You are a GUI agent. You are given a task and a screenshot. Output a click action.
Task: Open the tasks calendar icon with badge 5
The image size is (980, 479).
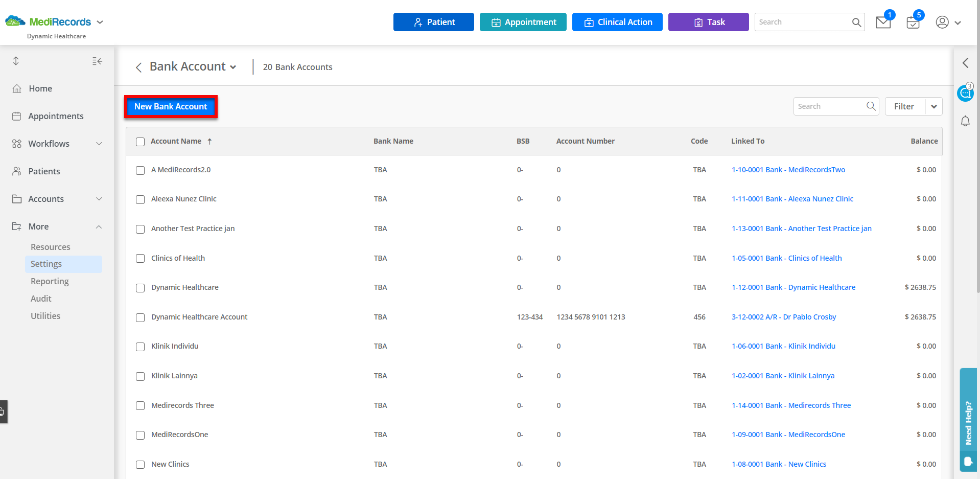913,22
